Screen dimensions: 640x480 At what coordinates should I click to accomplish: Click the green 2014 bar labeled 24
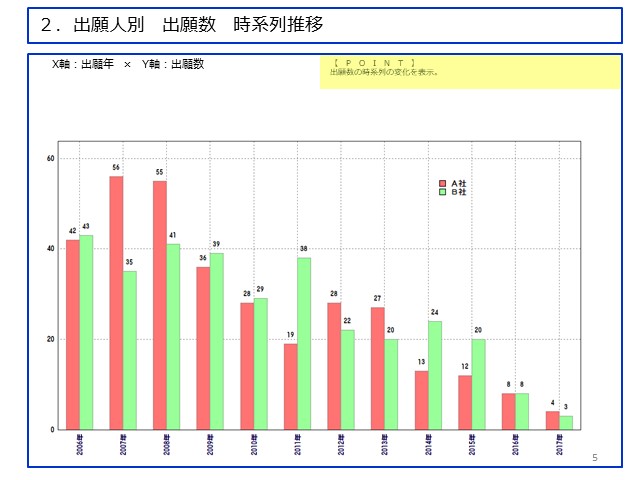[435, 375]
